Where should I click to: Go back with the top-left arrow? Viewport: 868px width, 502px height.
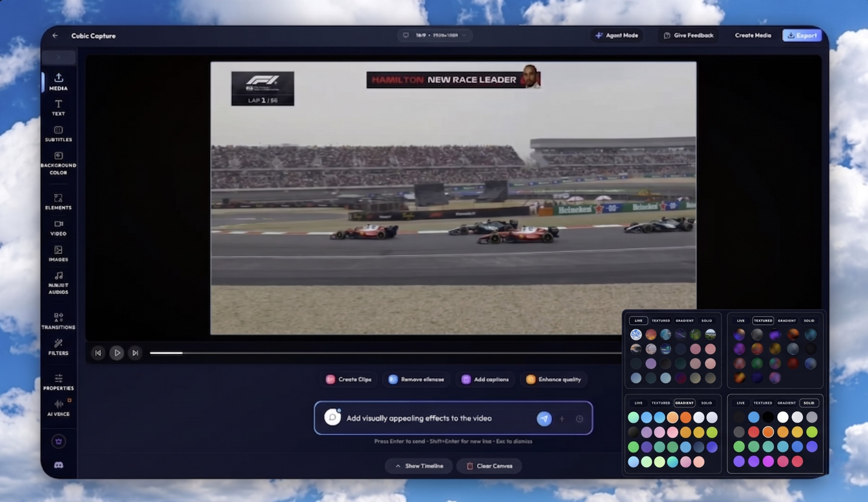[55, 36]
